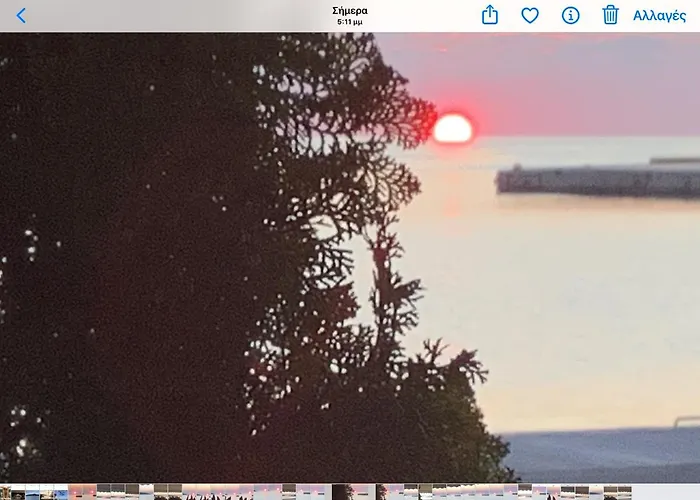Select the leftmost thumbnail in the filmstrip

pos(5,492)
